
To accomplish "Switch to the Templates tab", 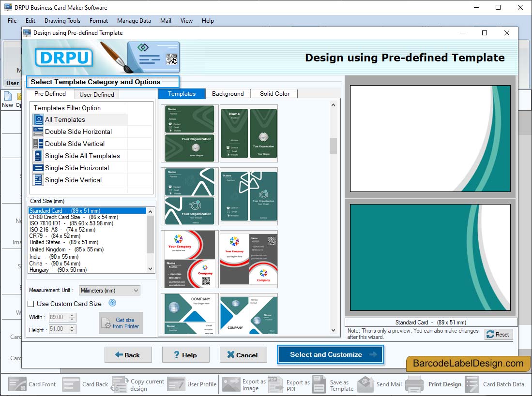I will pyautogui.click(x=182, y=94).
